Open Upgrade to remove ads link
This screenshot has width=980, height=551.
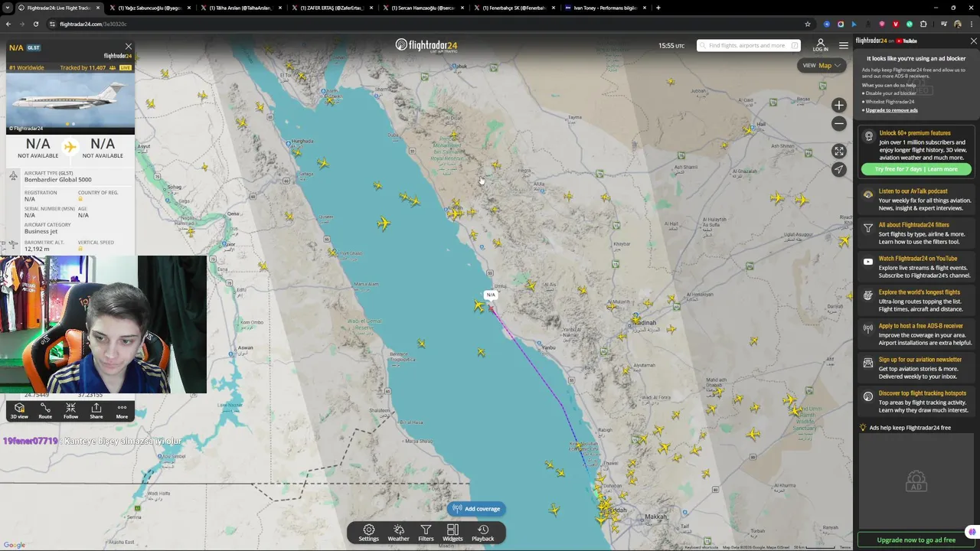(x=892, y=110)
